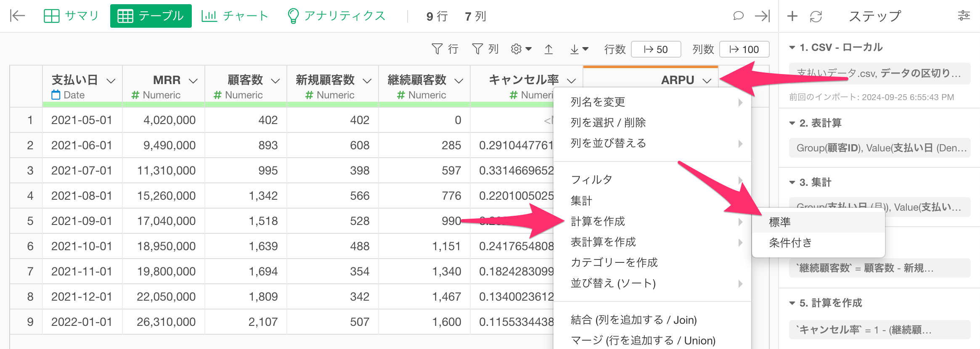Click the Numeric type icon under 継続顧客数
Viewport: 980px width, 349px height.
[401, 95]
